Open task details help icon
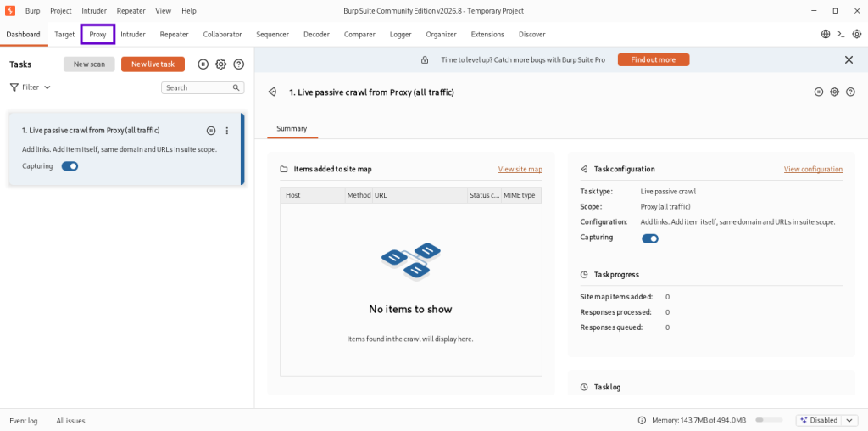 click(x=851, y=92)
